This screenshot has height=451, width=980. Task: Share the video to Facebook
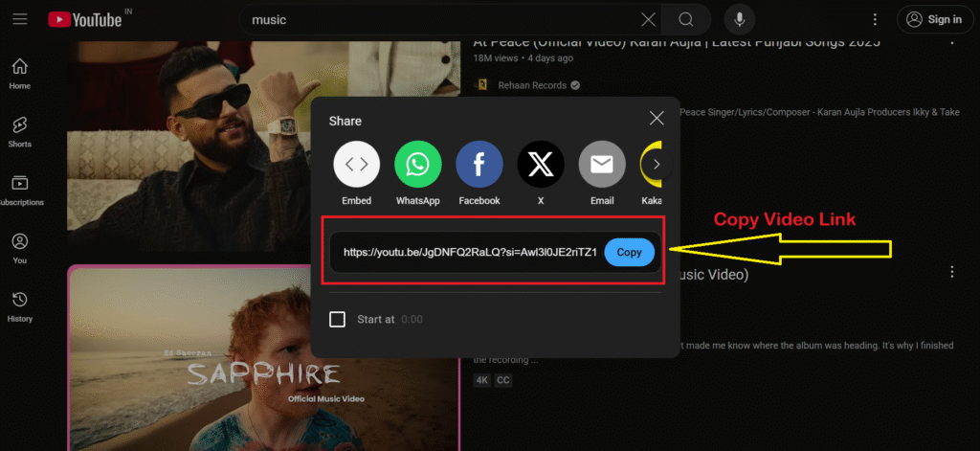[x=479, y=173]
